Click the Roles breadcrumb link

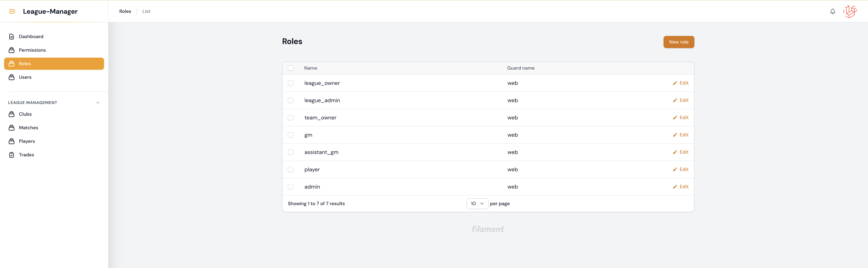125,12
